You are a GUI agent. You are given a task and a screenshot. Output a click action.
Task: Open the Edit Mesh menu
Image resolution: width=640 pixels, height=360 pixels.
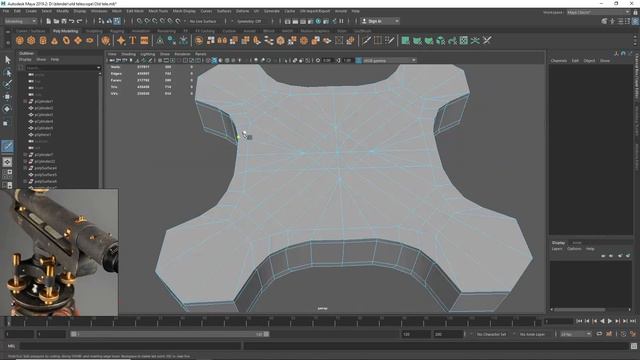point(135,11)
